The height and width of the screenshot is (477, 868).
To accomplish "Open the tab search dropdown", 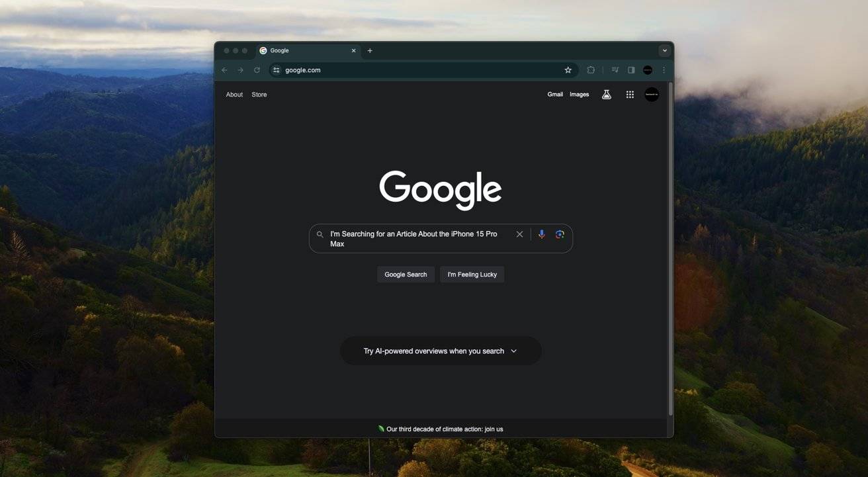I will (x=664, y=51).
